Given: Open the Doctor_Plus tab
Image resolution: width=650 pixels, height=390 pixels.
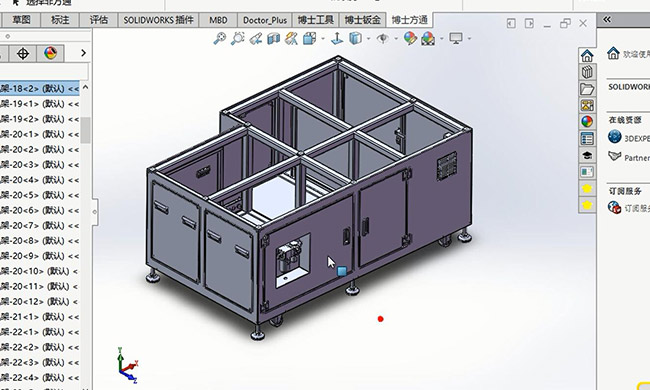Looking at the screenshot, I should (265, 20).
